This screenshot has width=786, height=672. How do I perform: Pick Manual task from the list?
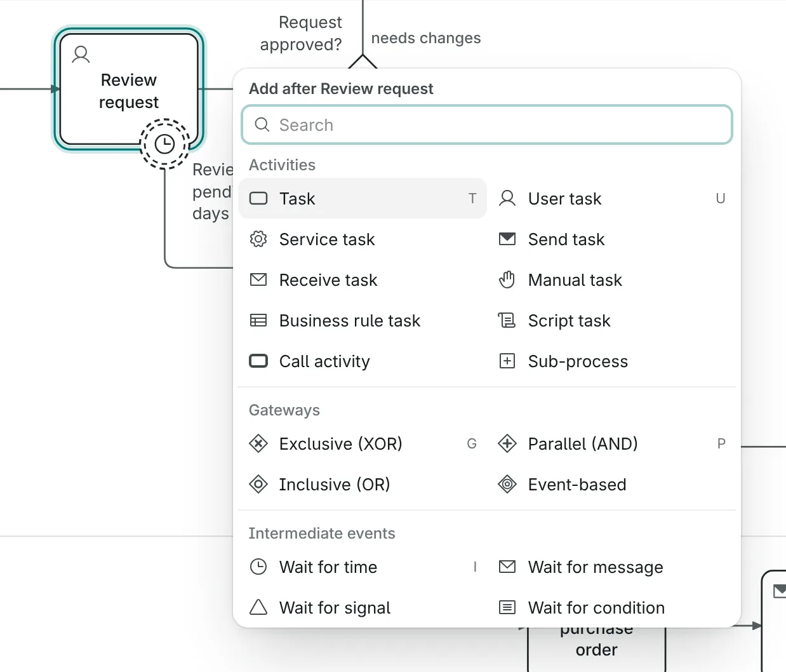[x=611, y=279]
